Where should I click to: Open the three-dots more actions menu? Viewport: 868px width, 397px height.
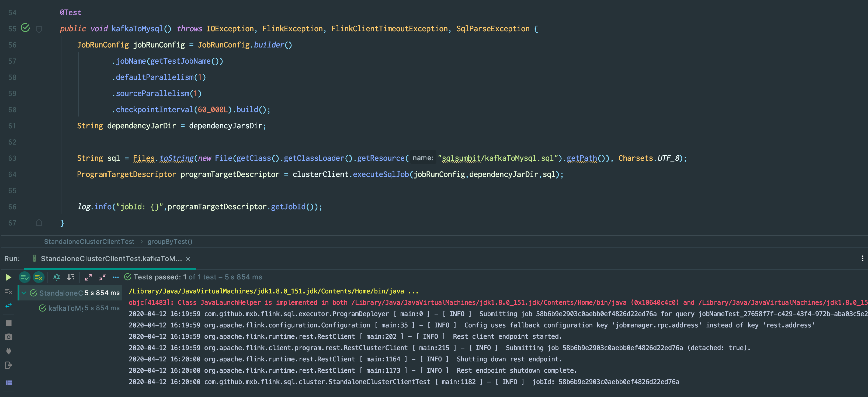coord(116,277)
